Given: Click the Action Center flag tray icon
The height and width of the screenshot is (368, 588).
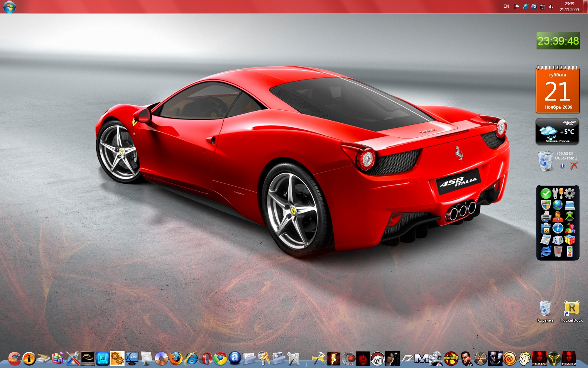Looking at the screenshot, I should [517, 7].
